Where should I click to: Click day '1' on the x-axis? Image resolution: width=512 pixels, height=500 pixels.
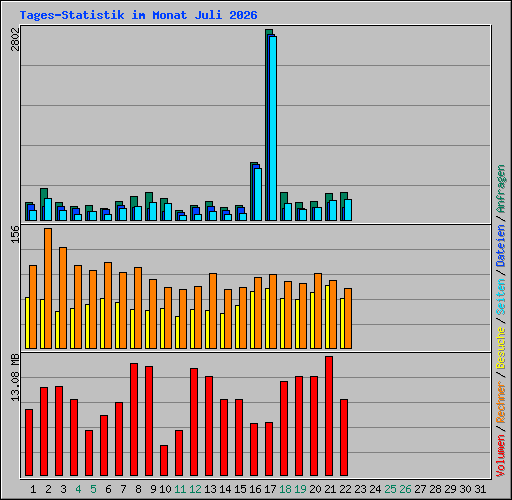point(33,489)
